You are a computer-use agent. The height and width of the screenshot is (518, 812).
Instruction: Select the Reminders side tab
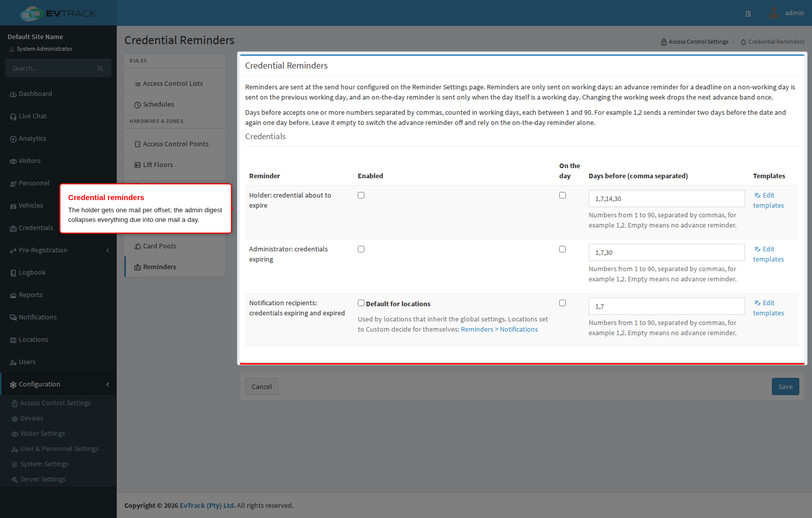tap(175, 267)
